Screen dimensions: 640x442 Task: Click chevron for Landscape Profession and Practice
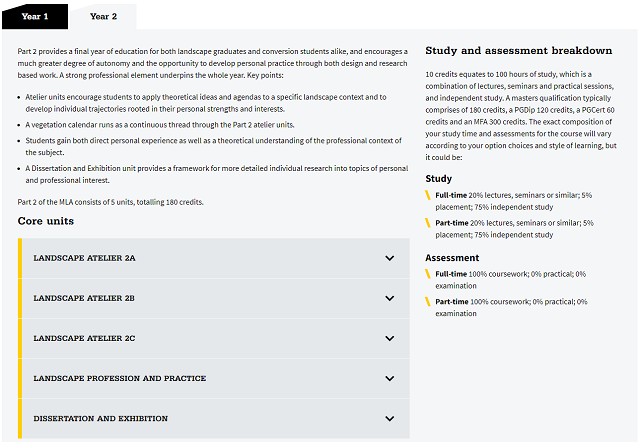click(390, 378)
